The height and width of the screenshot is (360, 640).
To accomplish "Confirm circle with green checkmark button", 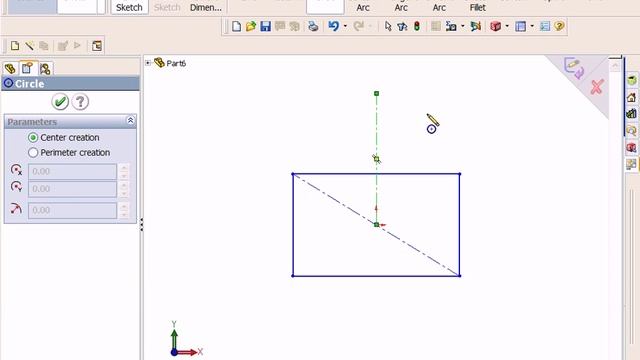I will click(x=60, y=102).
